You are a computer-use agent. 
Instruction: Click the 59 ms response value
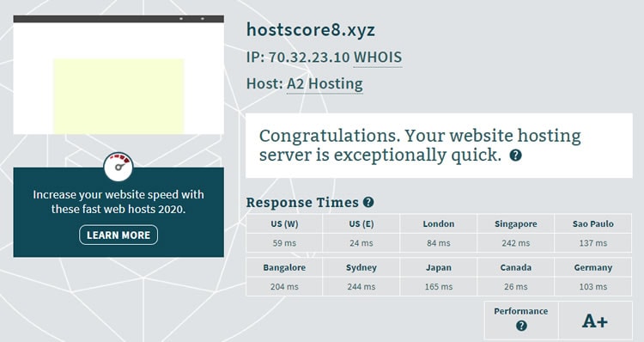click(x=284, y=243)
